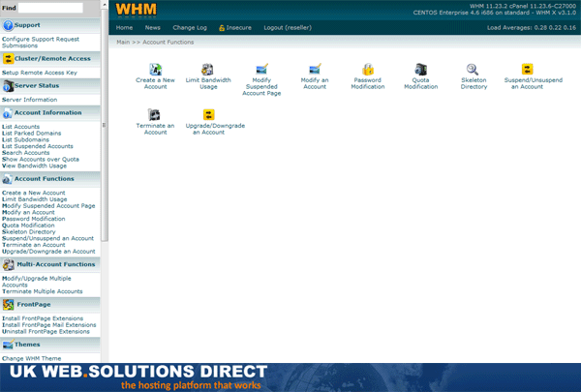Open the Home menu item
Viewport: 581px width, 392px height.
(x=124, y=28)
